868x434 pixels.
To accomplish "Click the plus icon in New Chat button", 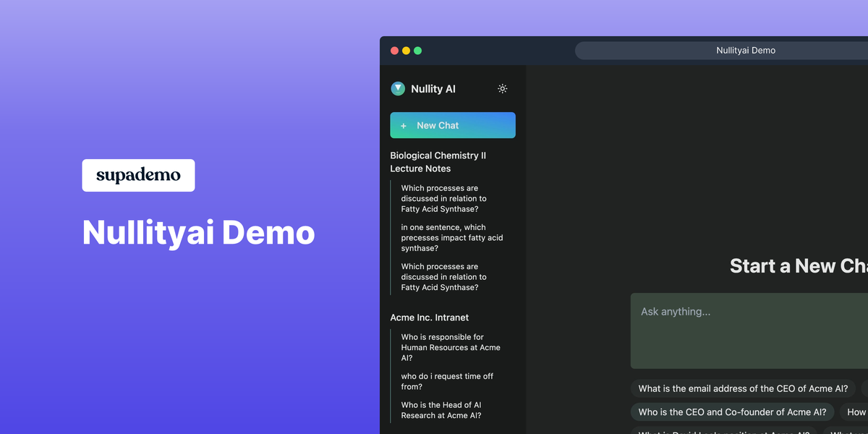I will pos(404,126).
